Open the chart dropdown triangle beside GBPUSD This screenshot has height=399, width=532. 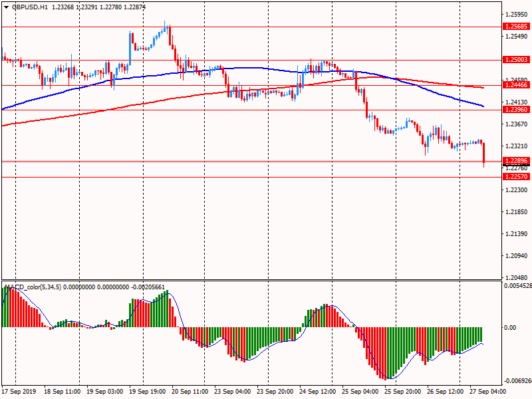coord(6,7)
